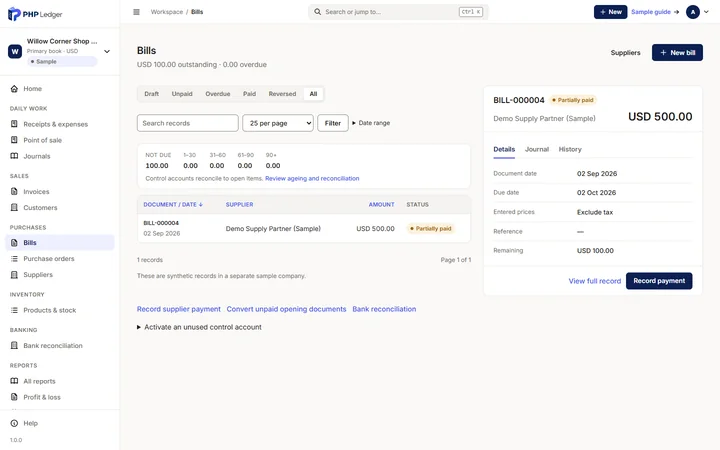Select the Overdue filter tab
Image resolution: width=720 pixels, height=450 pixels.
click(218, 94)
